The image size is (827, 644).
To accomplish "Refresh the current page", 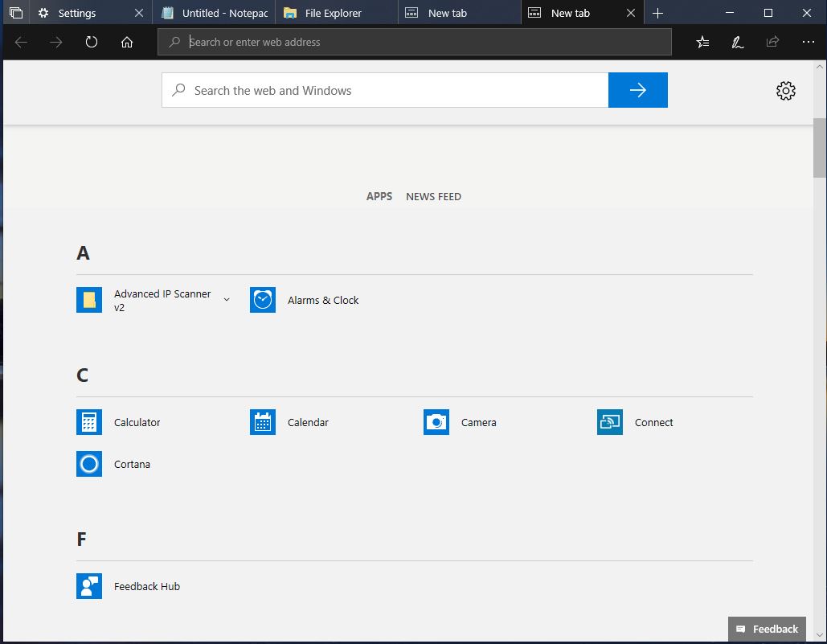I will [x=92, y=42].
